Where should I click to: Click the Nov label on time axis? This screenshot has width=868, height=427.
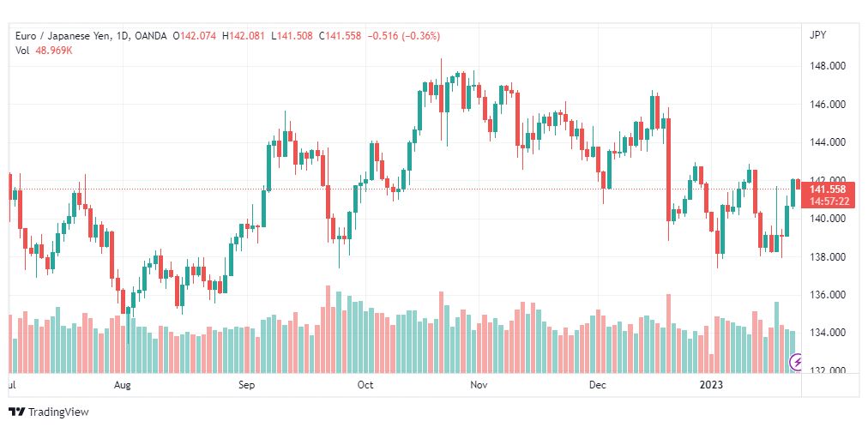click(479, 385)
